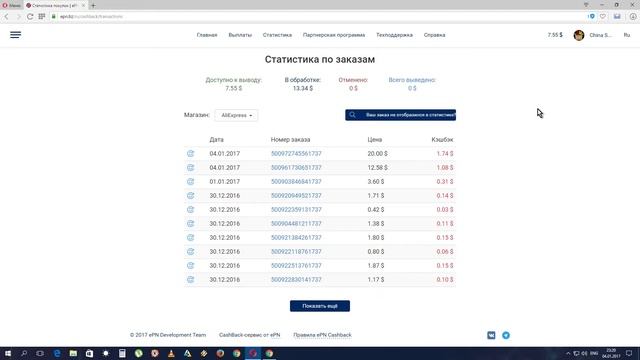The image size is (640, 360).
Task: Open the ad blocker shield icon
Action: pyautogui.click(x=591, y=17)
